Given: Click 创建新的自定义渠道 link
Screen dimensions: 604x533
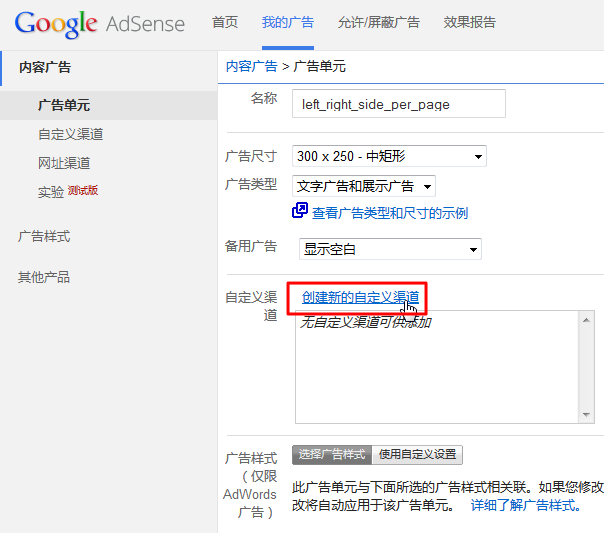Looking at the screenshot, I should tap(360, 297).
